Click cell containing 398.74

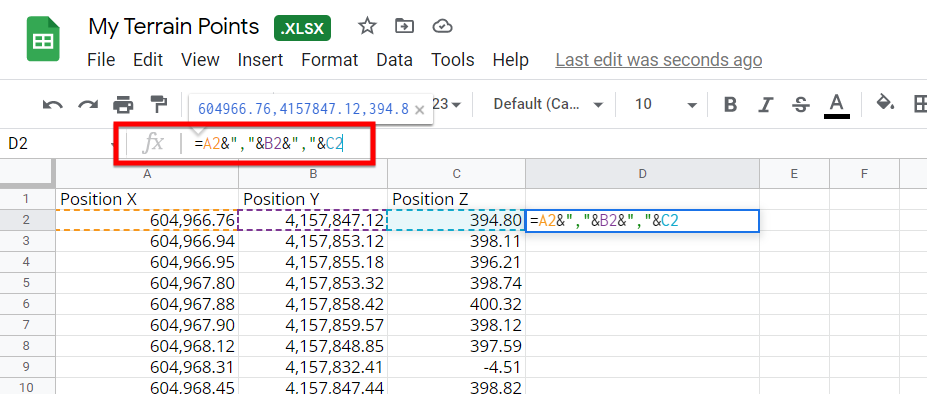click(x=456, y=283)
